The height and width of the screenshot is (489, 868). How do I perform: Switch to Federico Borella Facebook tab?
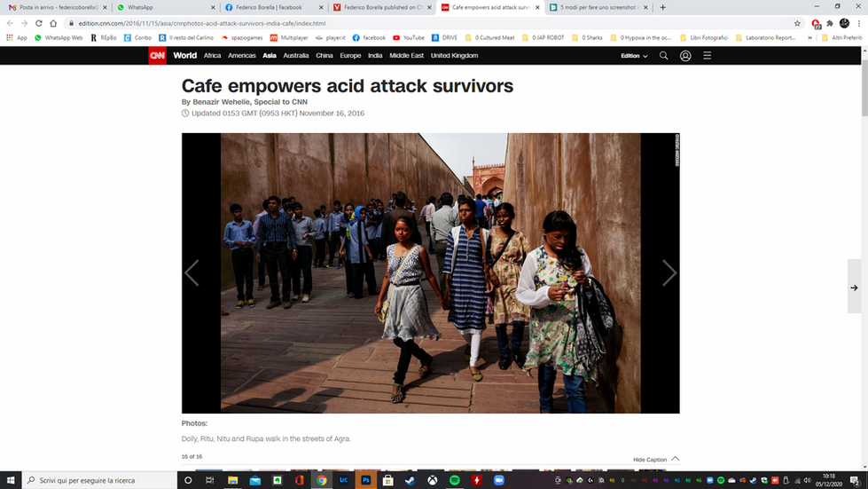point(275,7)
